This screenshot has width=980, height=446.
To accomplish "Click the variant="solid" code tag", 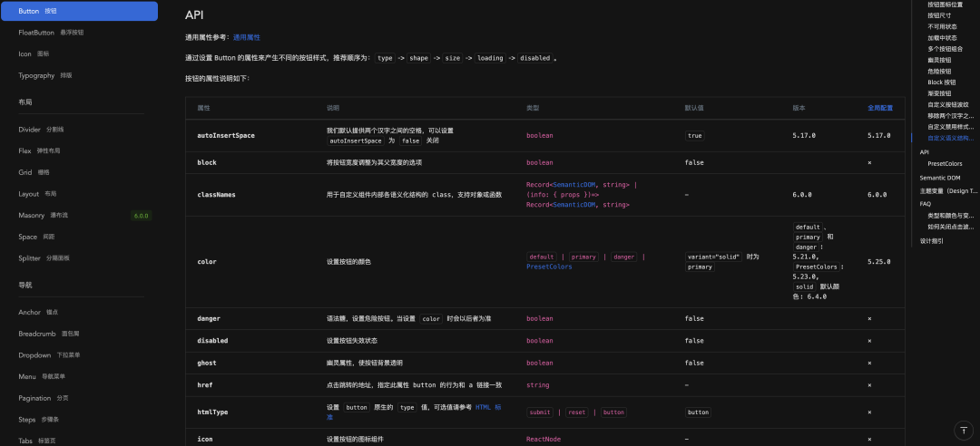I will 714,257.
